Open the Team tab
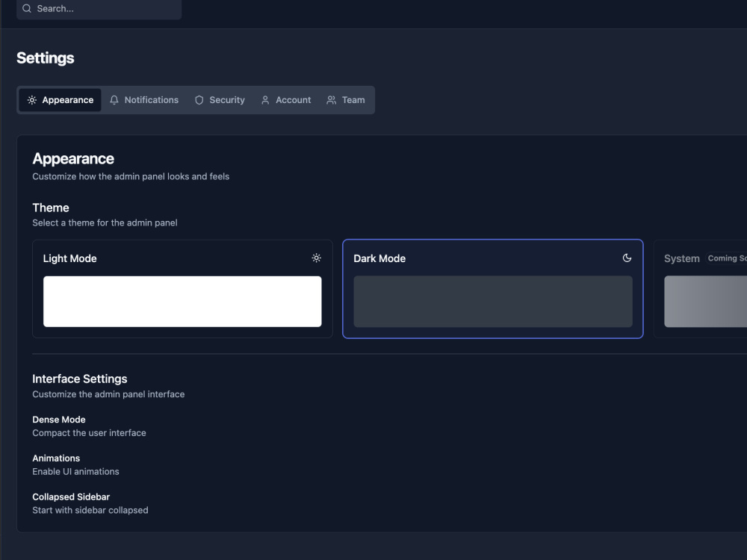747x560 pixels. [x=346, y=100]
